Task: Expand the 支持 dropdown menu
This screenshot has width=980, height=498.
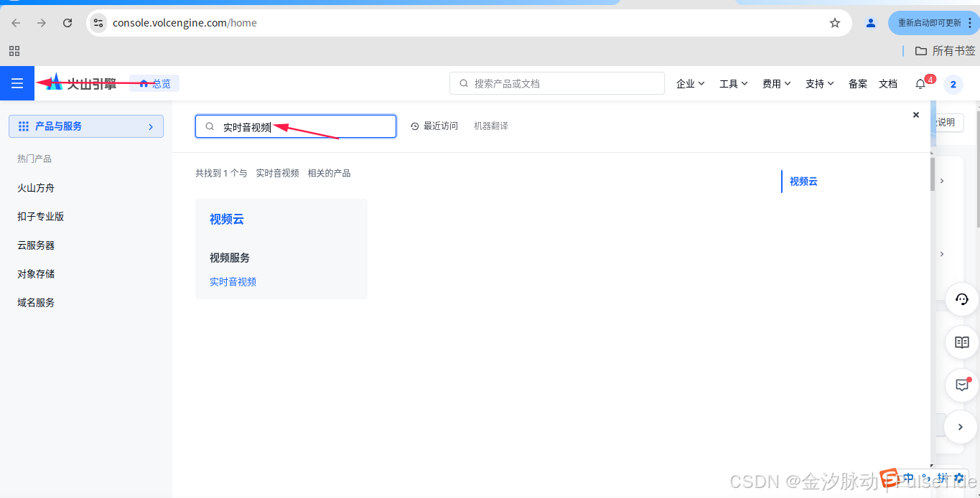Action: point(819,83)
